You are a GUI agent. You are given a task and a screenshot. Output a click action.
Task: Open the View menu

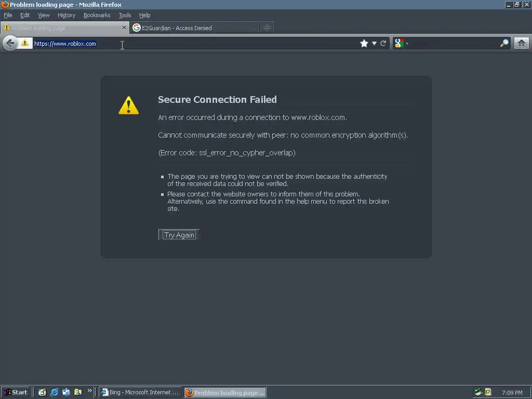[44, 15]
